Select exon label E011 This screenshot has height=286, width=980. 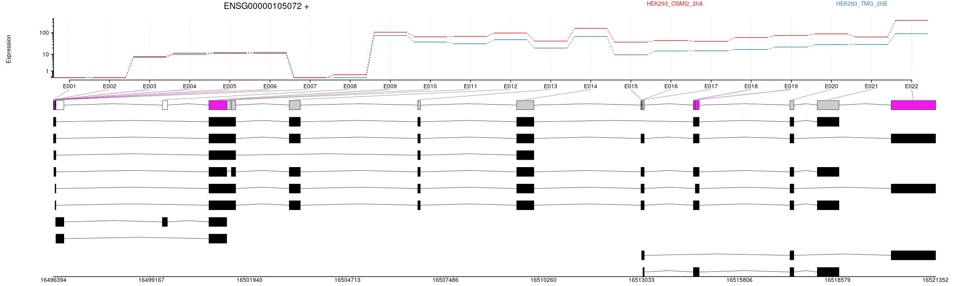point(470,86)
